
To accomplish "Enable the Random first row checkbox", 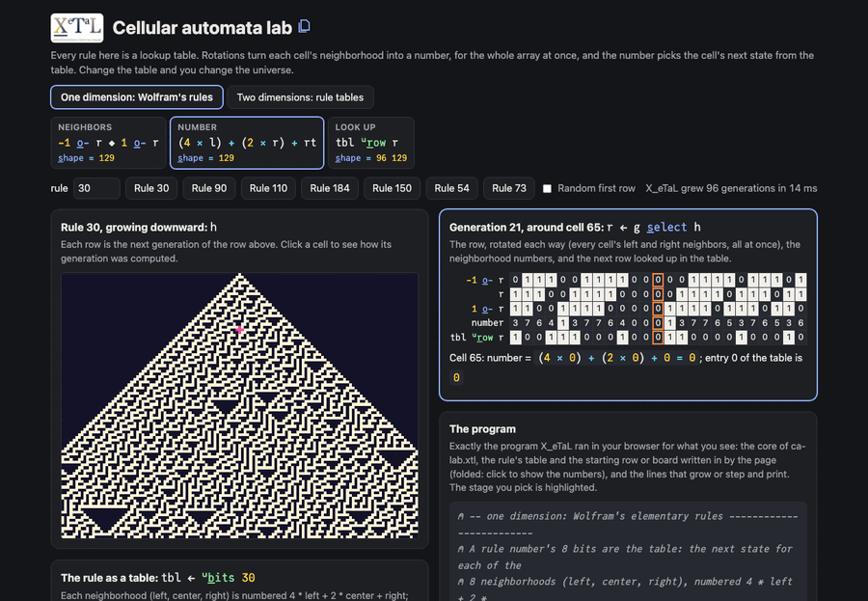I will coord(547,188).
